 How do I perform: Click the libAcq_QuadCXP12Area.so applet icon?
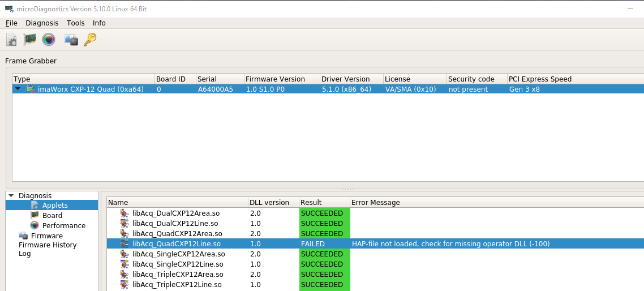[124, 233]
